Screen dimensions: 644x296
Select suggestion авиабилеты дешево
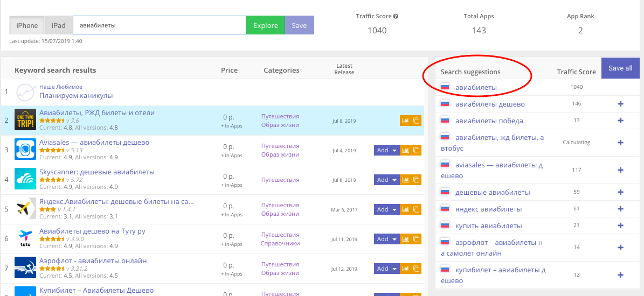490,104
